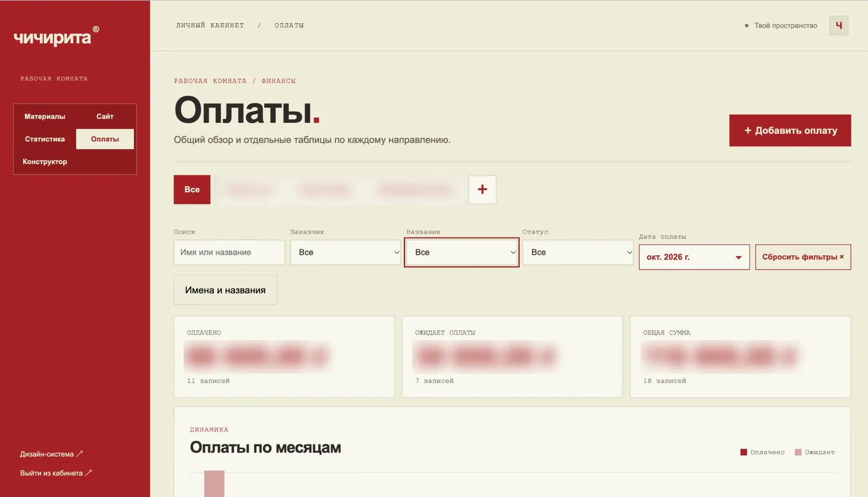Click the '18 записей' text
The width and height of the screenshot is (868, 497).
point(665,381)
